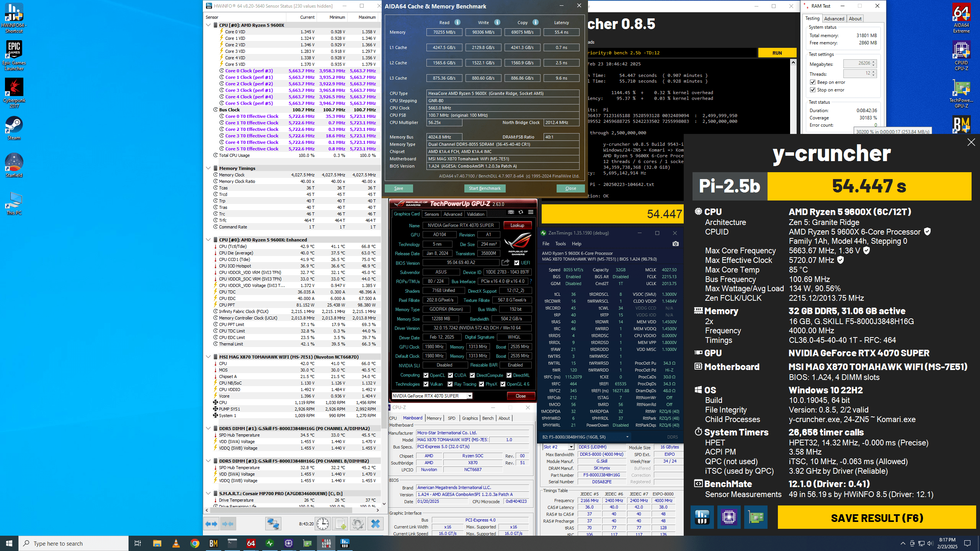The width and height of the screenshot is (980, 551).
Task: Click Start Benchmark in AIDA64
Action: [x=485, y=188]
